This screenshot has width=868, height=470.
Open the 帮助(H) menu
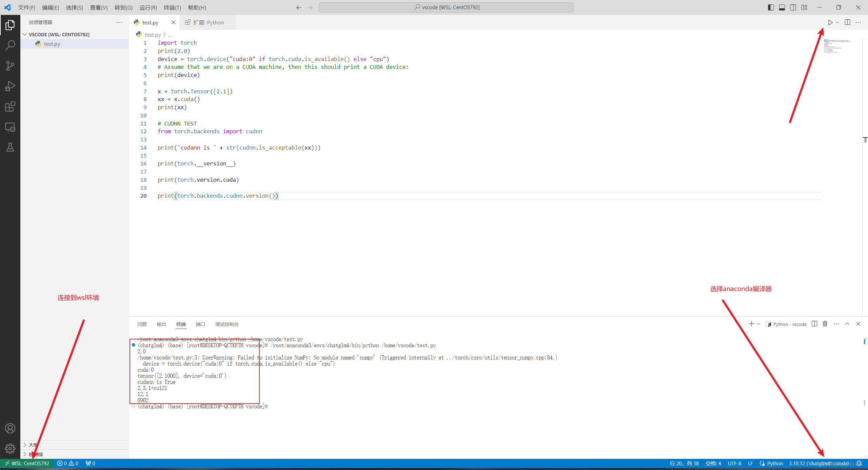[197, 7]
